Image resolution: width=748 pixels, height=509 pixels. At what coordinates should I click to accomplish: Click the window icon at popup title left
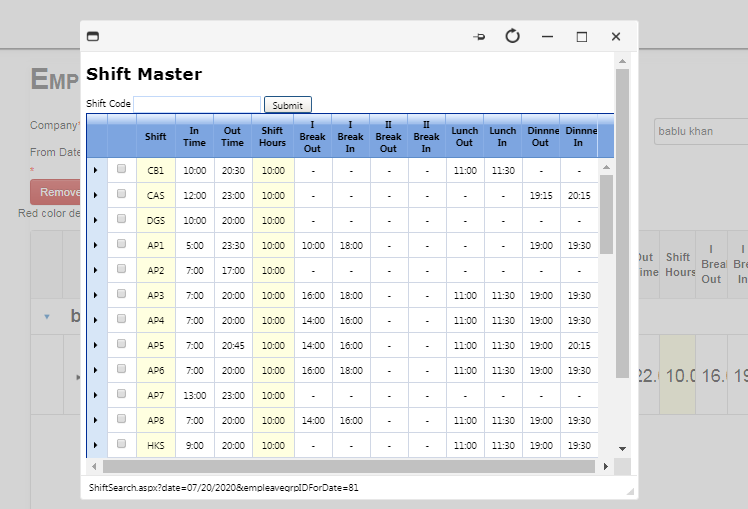click(93, 36)
